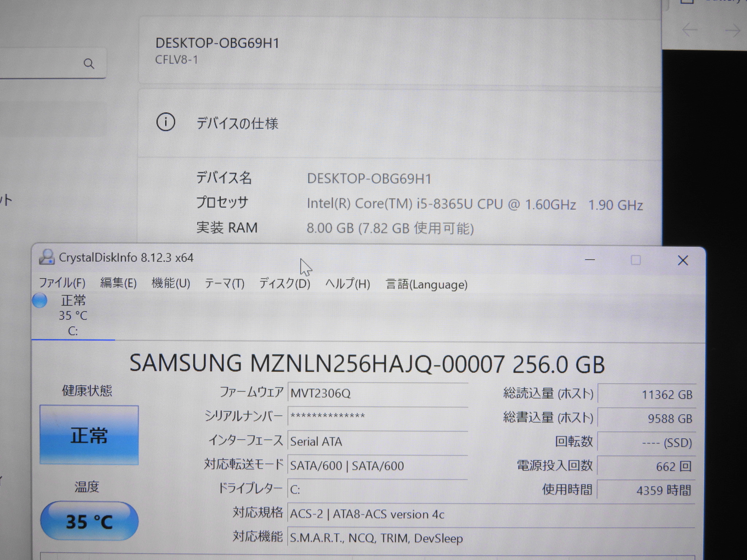
Task: Click the デバイス名 value DESKTOP-OBG69H1
Action: coord(369,179)
